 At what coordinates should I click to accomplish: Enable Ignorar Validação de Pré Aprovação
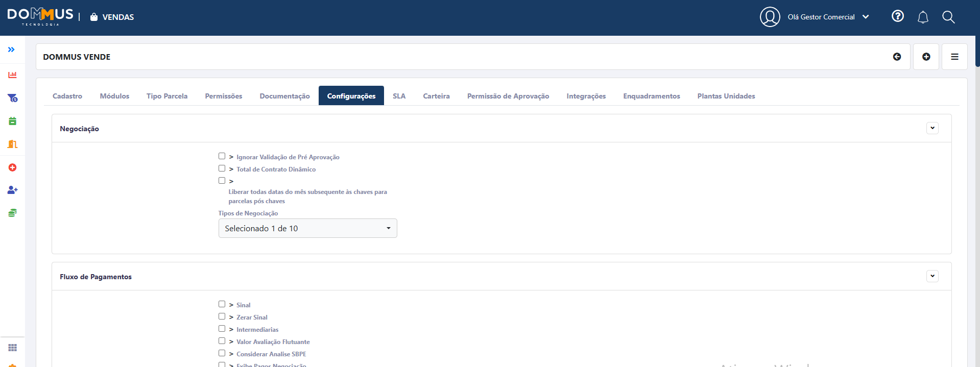[x=222, y=156]
